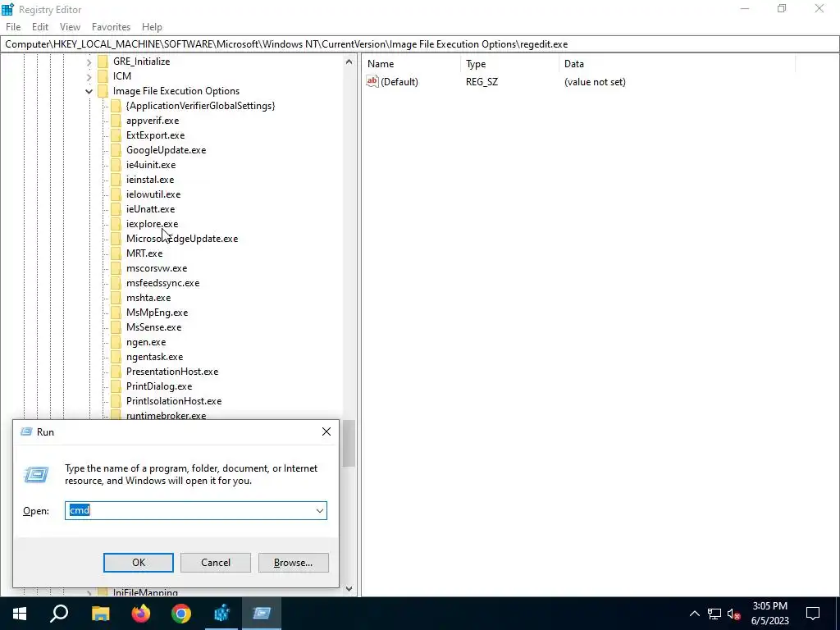The height and width of the screenshot is (630, 840).
Task: Click Cancel in the Run dialog
Action: click(216, 562)
